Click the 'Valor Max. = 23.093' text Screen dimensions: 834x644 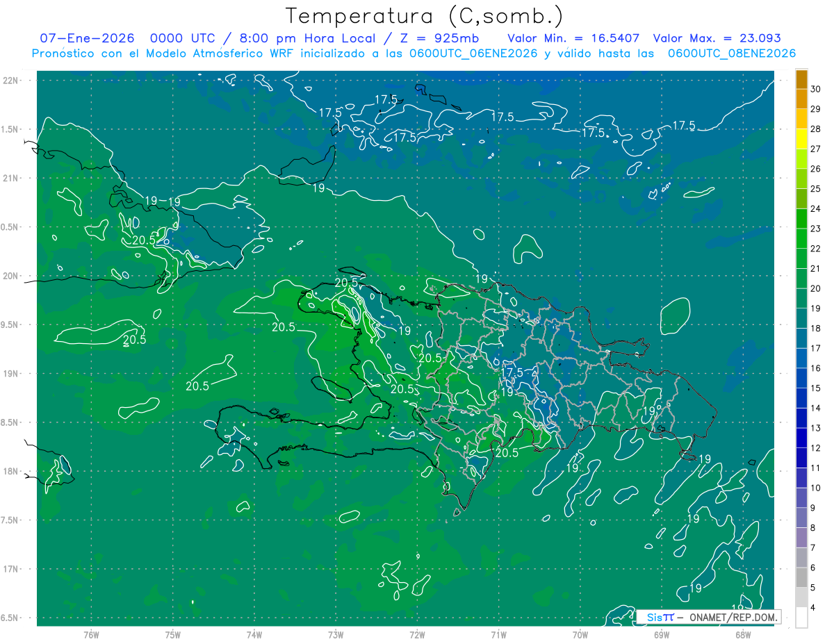717,38
